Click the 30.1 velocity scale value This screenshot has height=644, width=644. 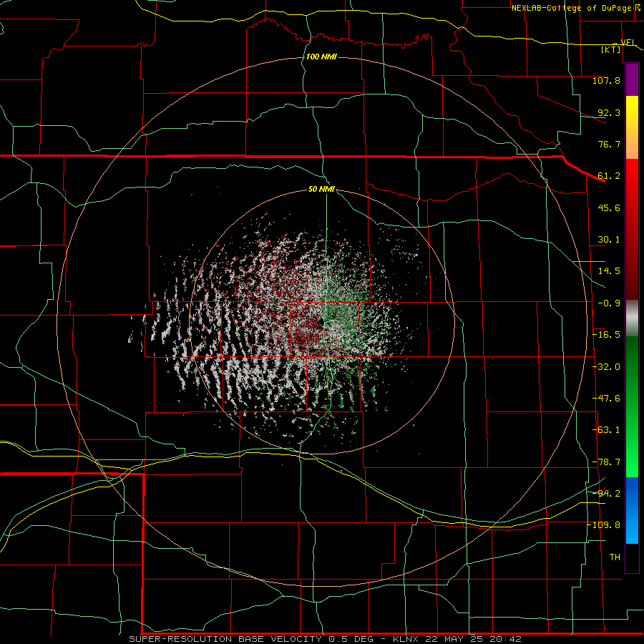tap(609, 240)
